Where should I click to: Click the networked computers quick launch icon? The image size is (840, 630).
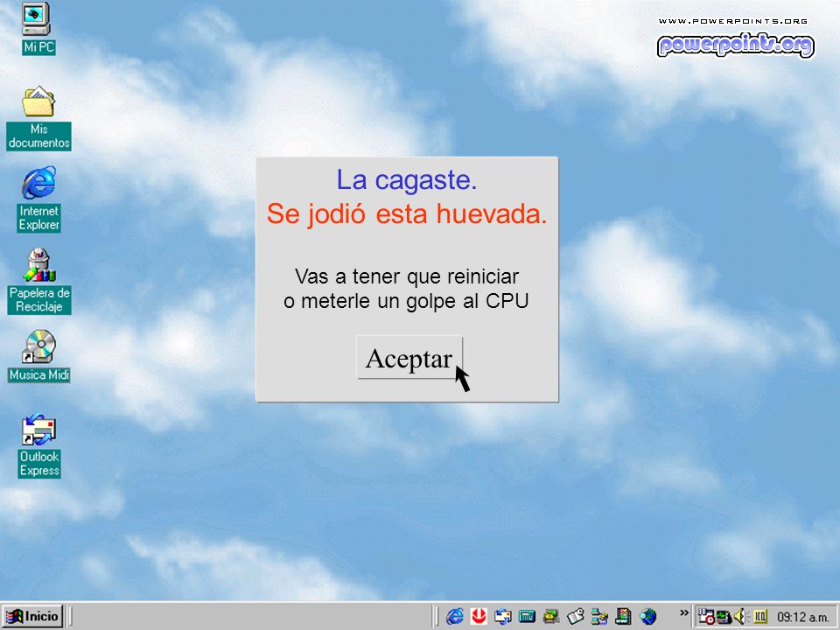click(599, 617)
